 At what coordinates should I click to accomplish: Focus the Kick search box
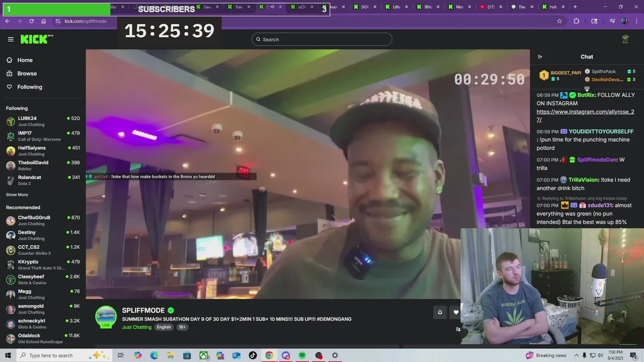pyautogui.click(x=322, y=39)
